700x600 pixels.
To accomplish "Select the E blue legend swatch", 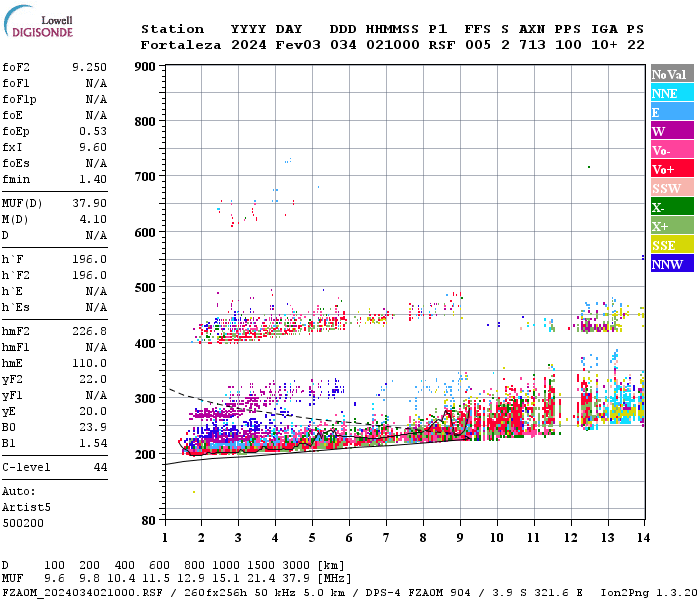I will (672, 112).
